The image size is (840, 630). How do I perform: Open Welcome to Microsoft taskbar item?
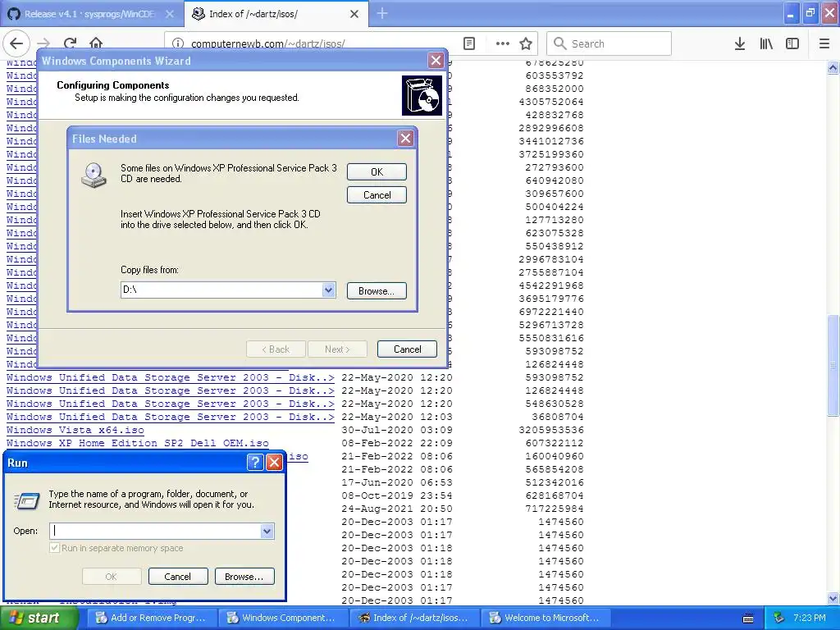[546, 618]
